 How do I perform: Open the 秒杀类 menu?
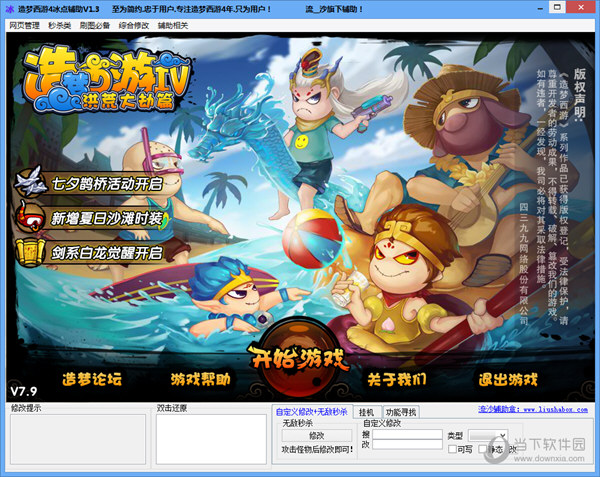click(x=60, y=26)
